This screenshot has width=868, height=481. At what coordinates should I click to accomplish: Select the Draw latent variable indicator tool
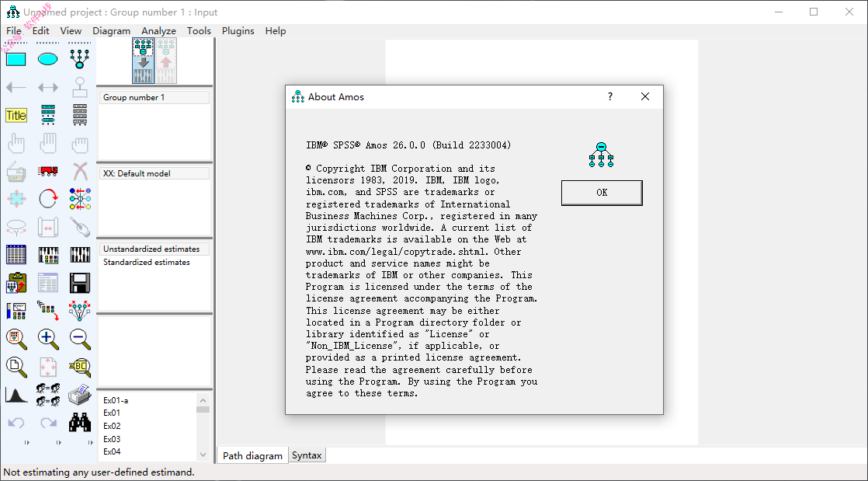click(80, 59)
